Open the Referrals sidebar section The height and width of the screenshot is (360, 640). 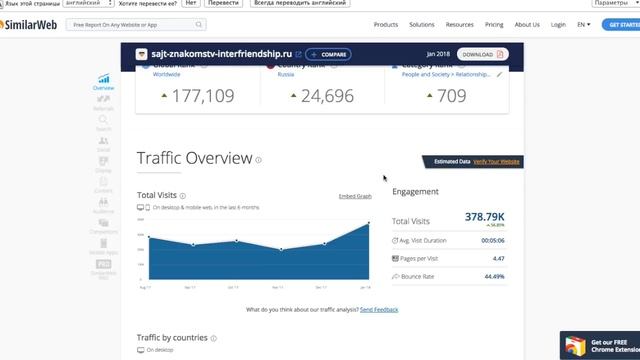(103, 103)
